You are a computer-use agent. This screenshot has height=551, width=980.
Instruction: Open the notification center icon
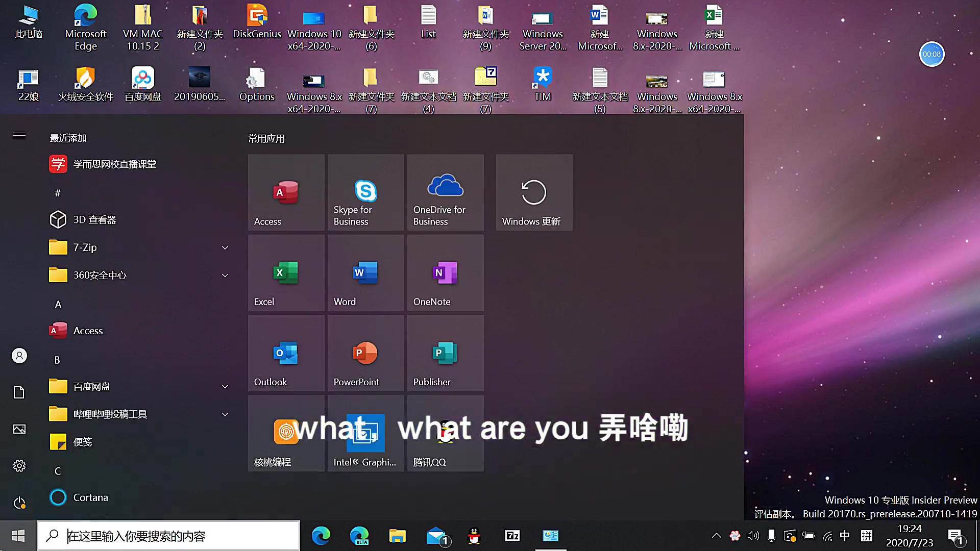(x=955, y=536)
